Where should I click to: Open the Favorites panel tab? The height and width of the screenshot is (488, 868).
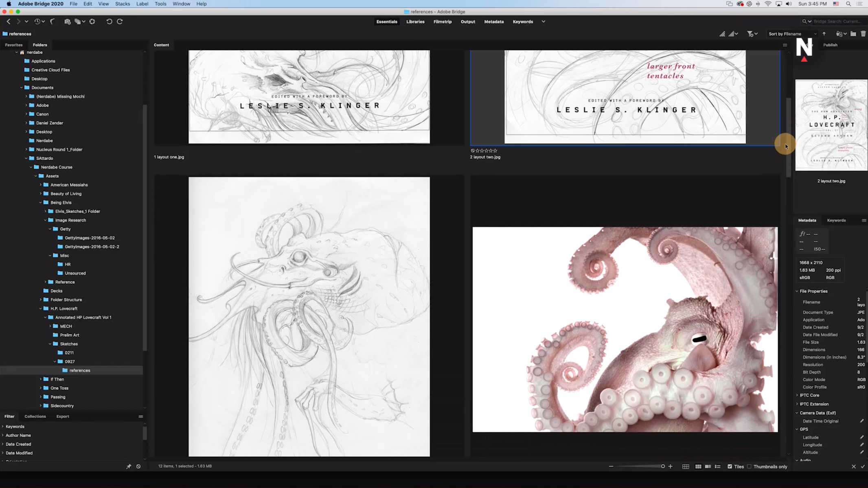(13, 45)
